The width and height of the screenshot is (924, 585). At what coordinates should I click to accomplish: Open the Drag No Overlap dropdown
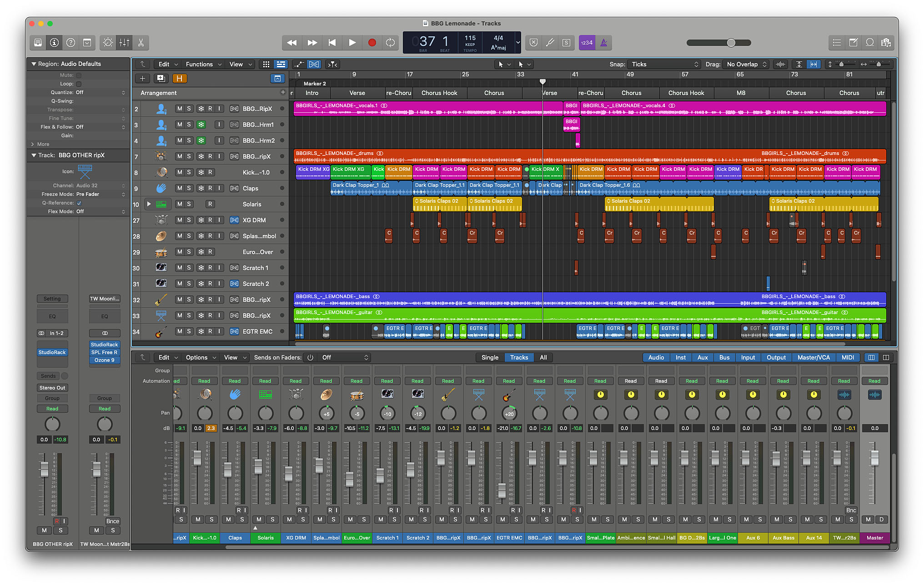coord(746,64)
